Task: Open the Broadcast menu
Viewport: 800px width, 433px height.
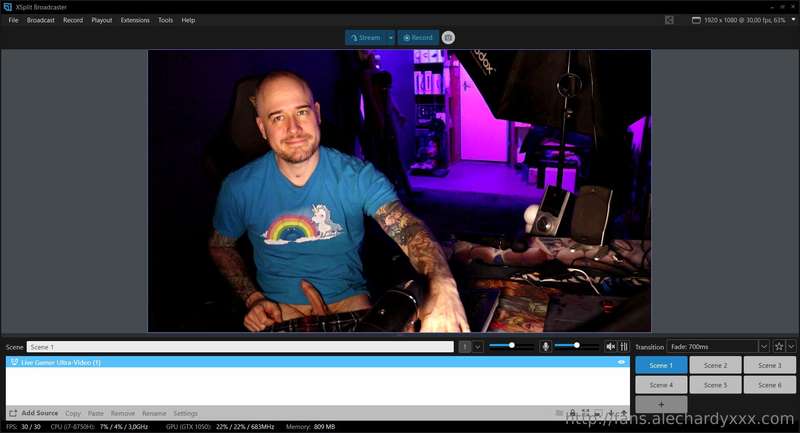Action: (40, 20)
